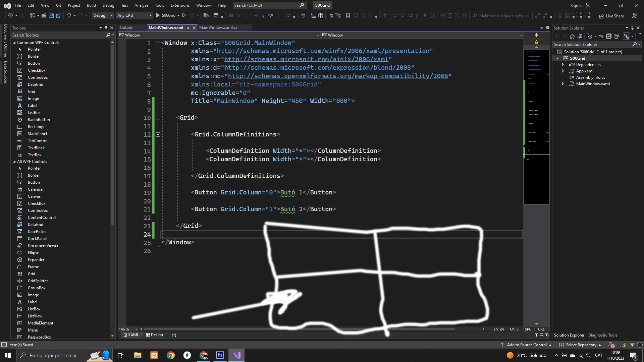Open Photoshop from the Windows taskbar
This screenshot has height=362, width=644.
pyautogui.click(x=220, y=355)
